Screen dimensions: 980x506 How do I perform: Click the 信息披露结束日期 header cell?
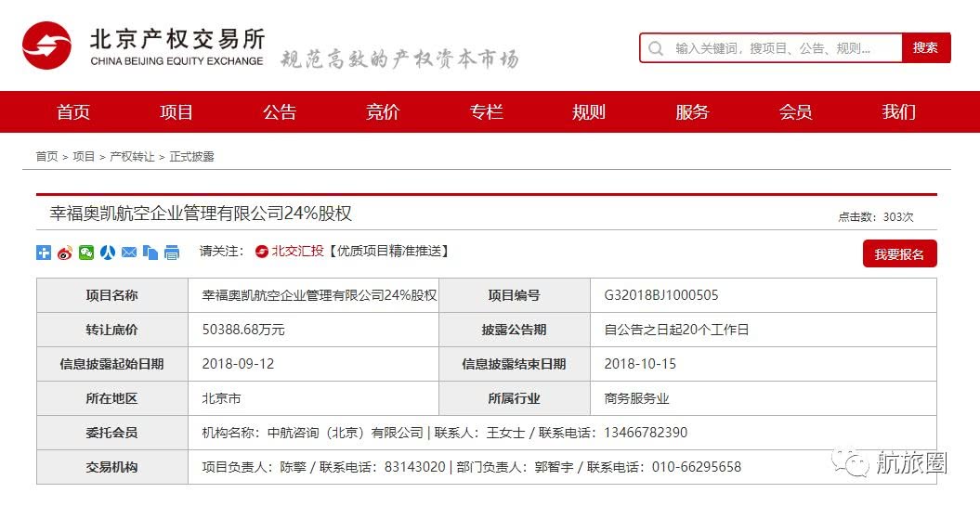[x=515, y=364]
